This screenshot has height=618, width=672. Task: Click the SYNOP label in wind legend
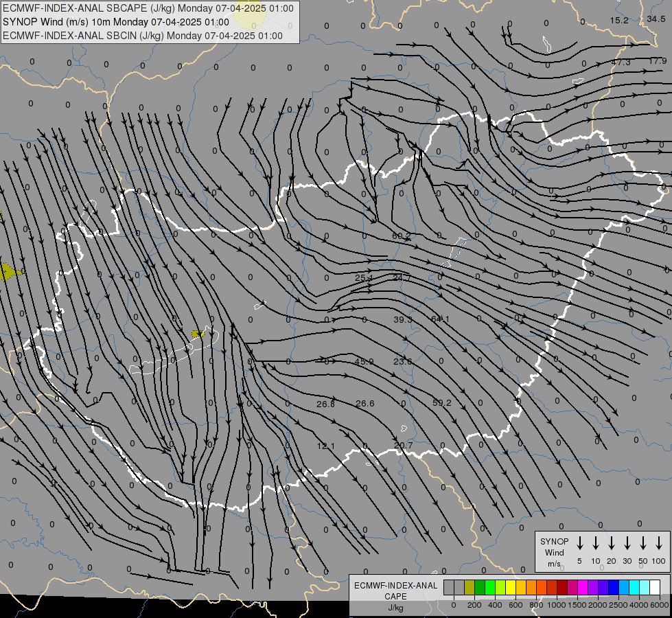point(554,541)
